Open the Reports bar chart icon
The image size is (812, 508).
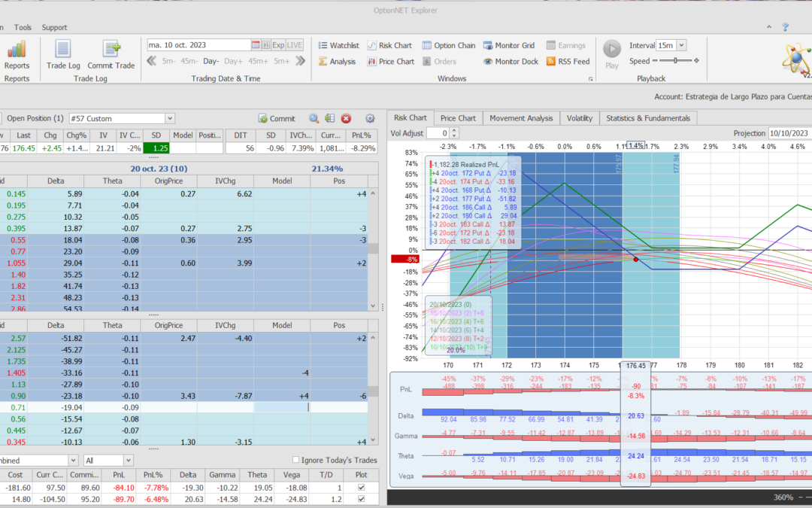click(17, 50)
